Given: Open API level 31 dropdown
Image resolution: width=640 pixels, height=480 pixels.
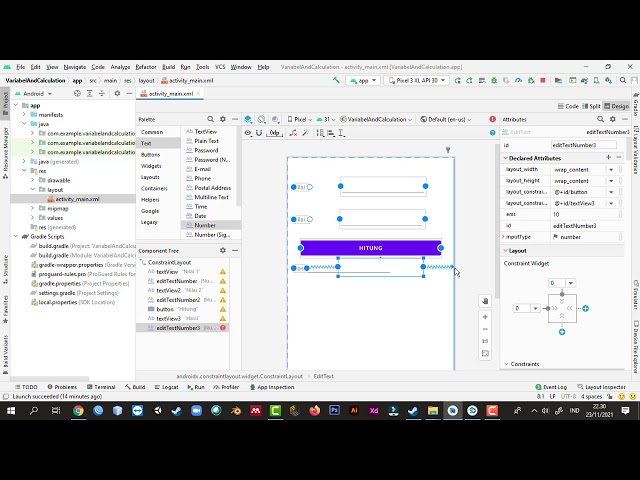Looking at the screenshot, I should click(x=326, y=119).
